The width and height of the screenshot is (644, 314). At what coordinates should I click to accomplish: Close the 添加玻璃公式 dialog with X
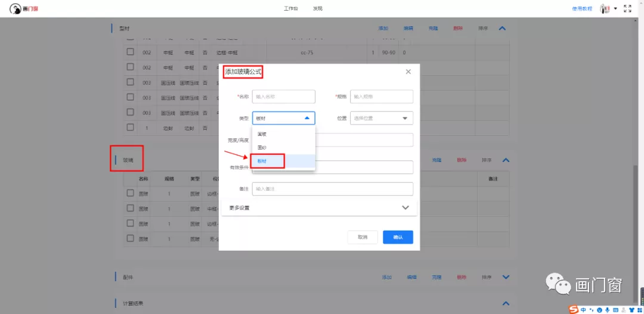pos(408,71)
